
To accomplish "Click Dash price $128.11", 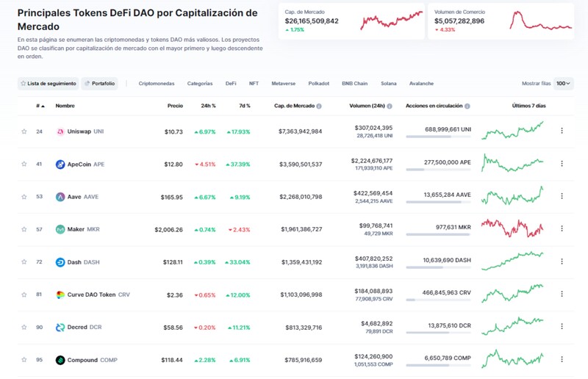I will tap(173, 262).
